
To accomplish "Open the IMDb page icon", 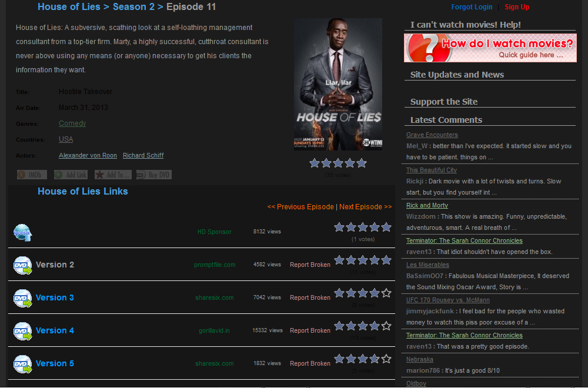I will (x=31, y=174).
